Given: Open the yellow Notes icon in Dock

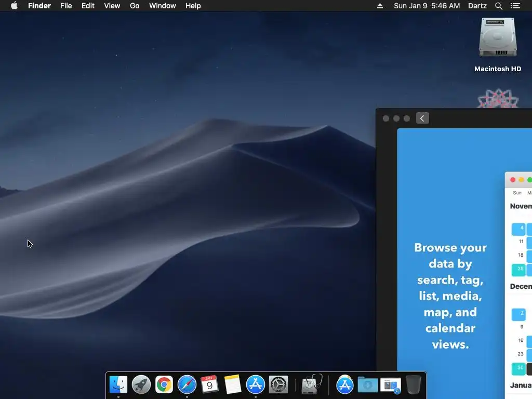Looking at the screenshot, I should click(233, 384).
